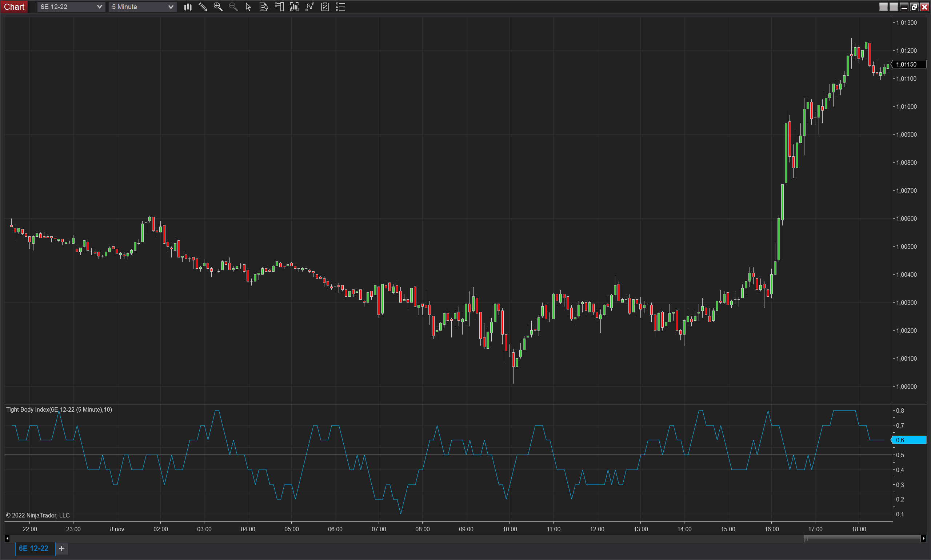Click the indicator value marker 0,6
This screenshot has width=931, height=560.
click(909, 440)
